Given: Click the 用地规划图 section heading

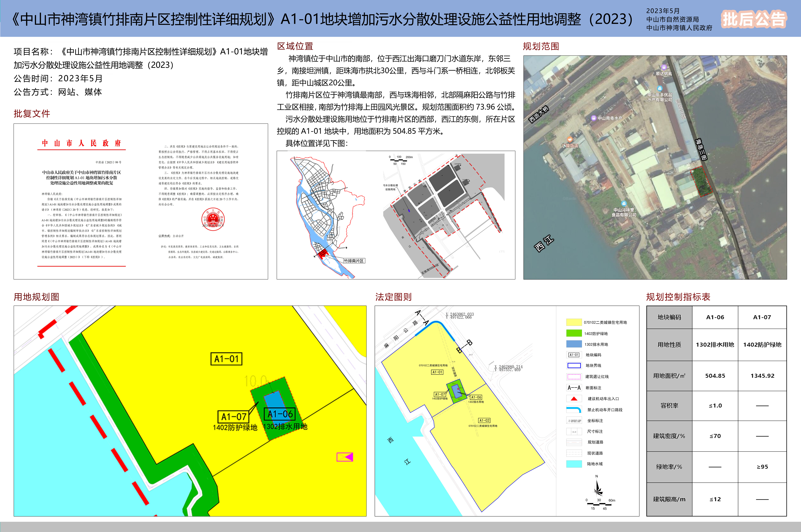Looking at the screenshot, I should [36, 297].
